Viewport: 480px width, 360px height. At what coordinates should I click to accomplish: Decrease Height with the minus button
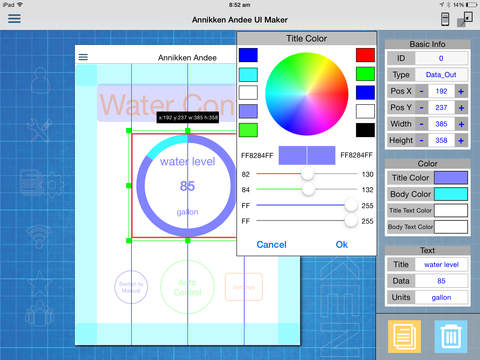(422, 140)
